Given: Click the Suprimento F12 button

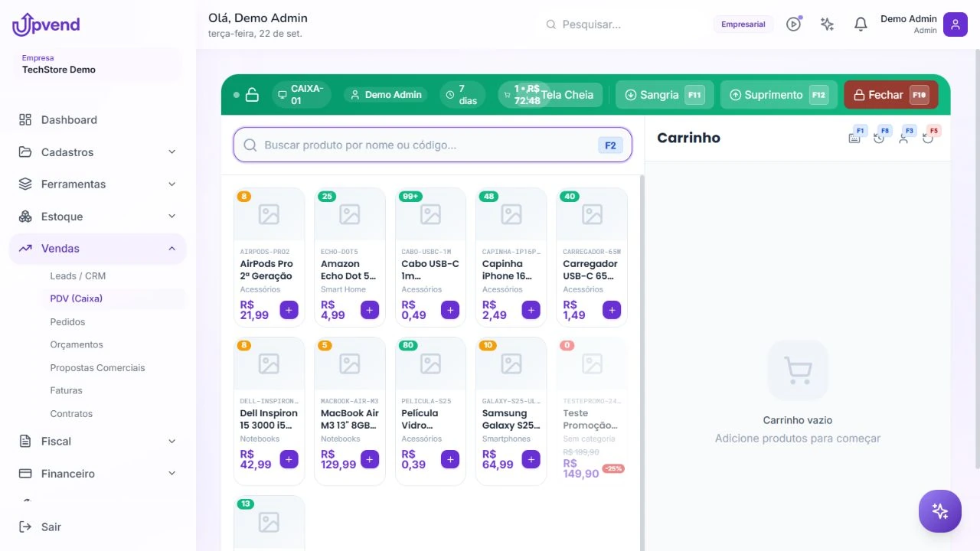Looking at the screenshot, I should click(x=779, y=95).
